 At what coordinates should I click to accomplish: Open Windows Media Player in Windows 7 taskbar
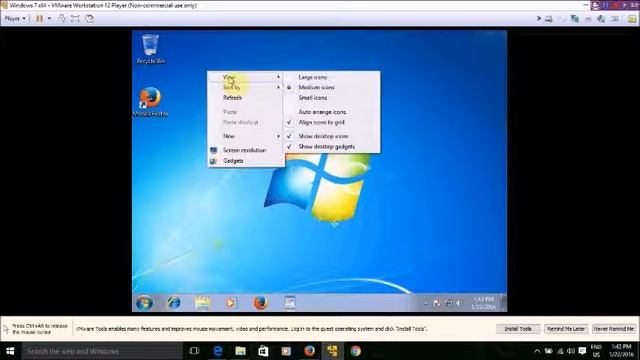(x=231, y=303)
